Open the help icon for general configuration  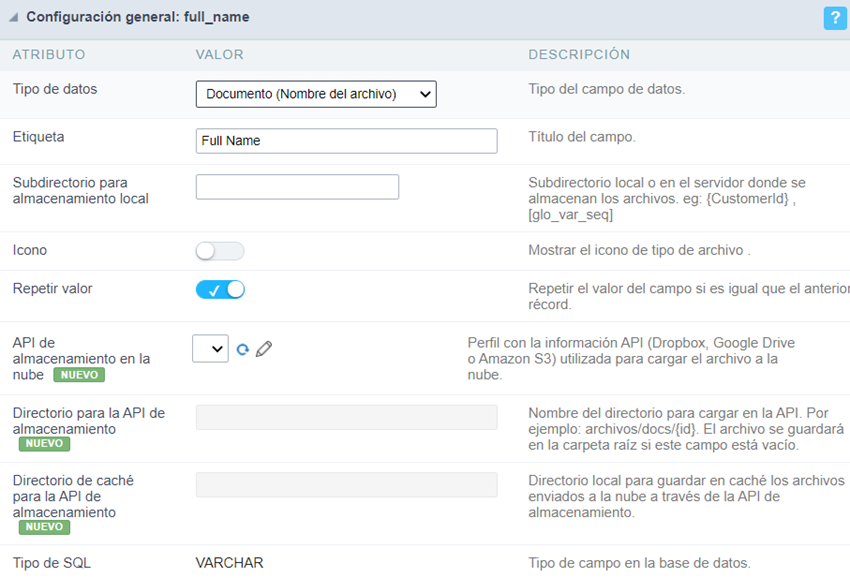(835, 18)
